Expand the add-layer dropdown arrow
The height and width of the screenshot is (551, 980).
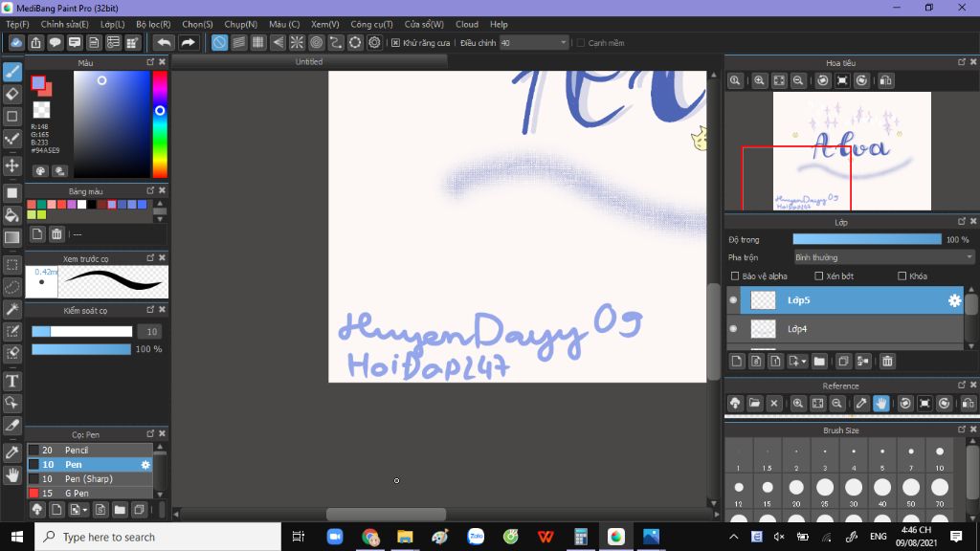tap(804, 361)
